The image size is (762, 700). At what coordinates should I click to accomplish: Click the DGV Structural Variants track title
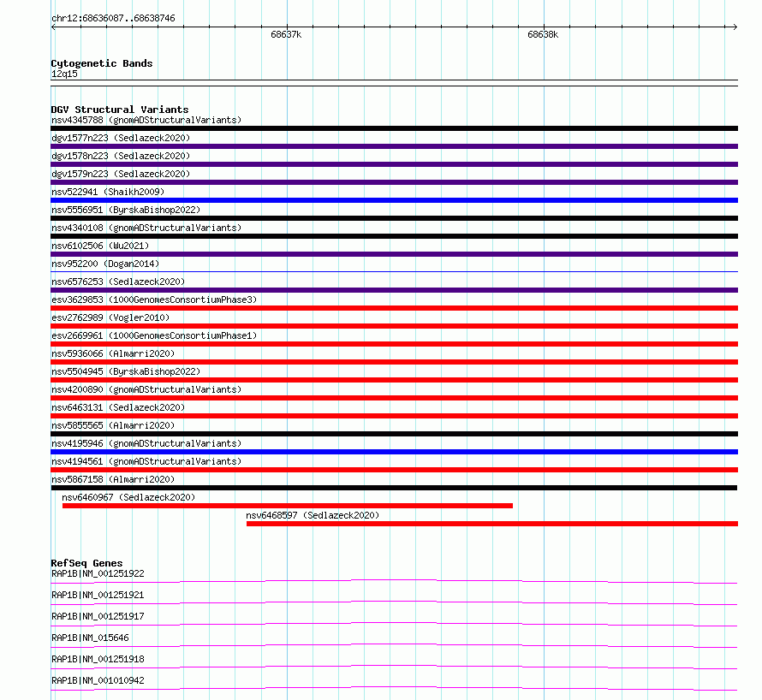pos(120,110)
